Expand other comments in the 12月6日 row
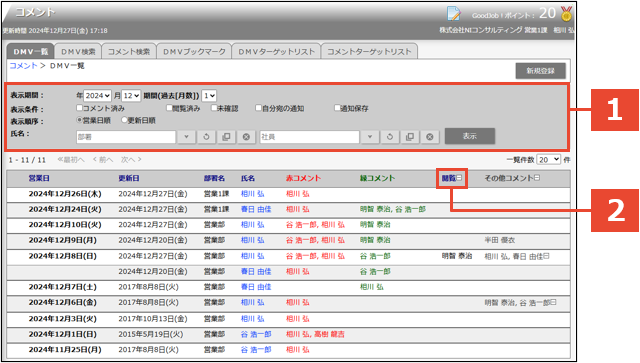This screenshot has height=363, width=640. point(553,302)
